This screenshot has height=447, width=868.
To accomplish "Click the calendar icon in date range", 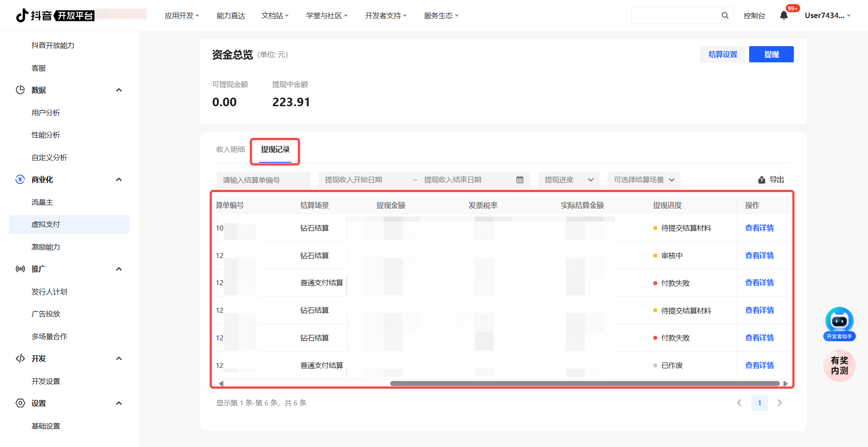I will point(520,180).
